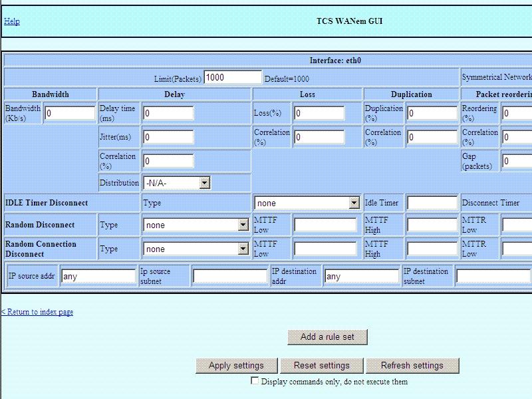Click the IP destination subnet field
The image size is (532, 399).
point(493,276)
